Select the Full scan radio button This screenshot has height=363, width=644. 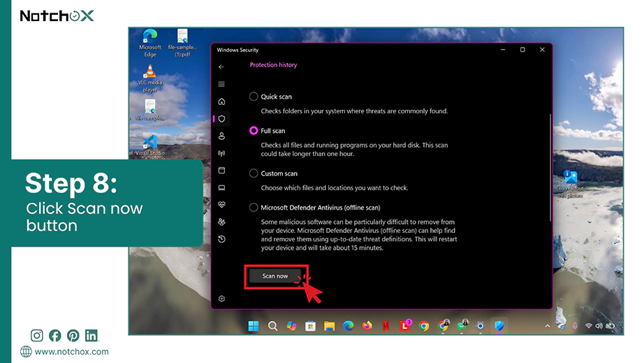coord(254,131)
